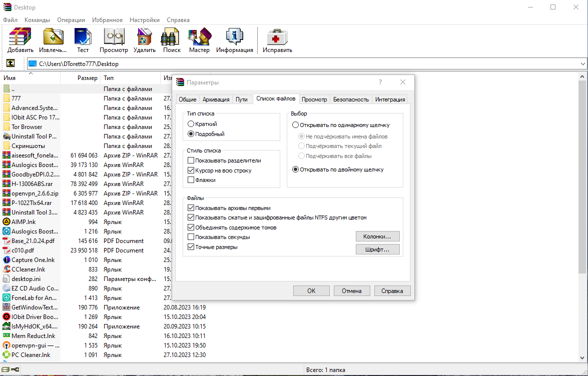The image size is (588, 376).
Task: Switch to the Пути tab
Action: click(242, 99)
